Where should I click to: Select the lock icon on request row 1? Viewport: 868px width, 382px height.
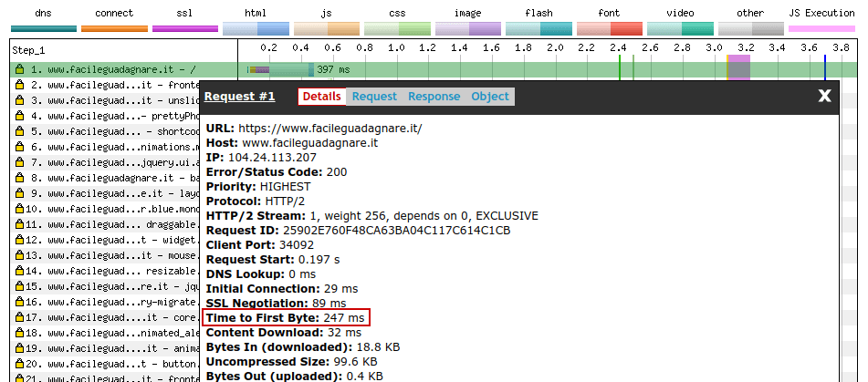click(20, 69)
